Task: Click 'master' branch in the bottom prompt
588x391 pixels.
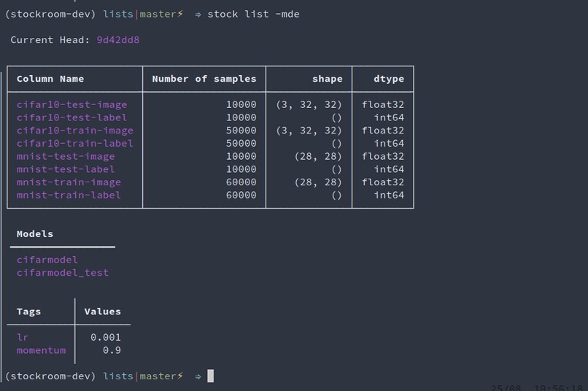Action: click(x=158, y=376)
